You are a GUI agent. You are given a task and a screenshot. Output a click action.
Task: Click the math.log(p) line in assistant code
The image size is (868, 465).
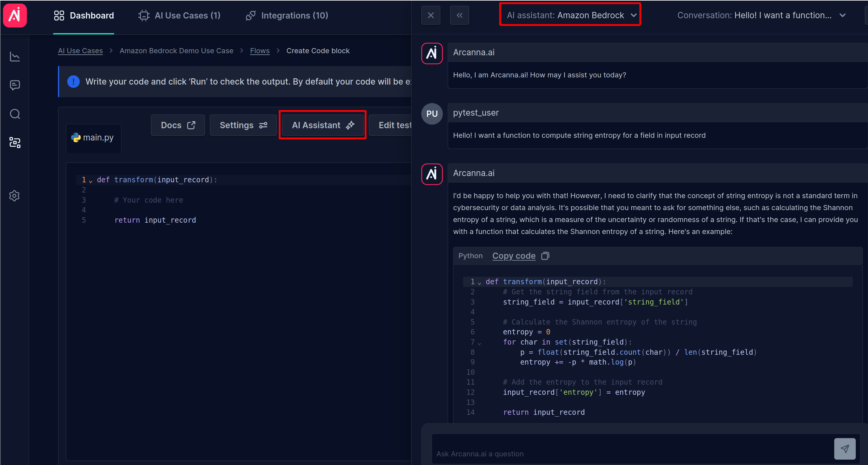click(578, 362)
